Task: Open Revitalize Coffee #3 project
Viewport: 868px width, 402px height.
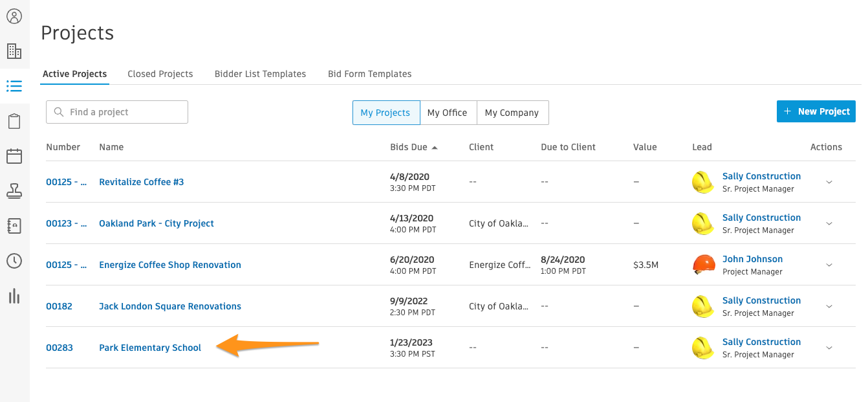Action: [x=142, y=182]
